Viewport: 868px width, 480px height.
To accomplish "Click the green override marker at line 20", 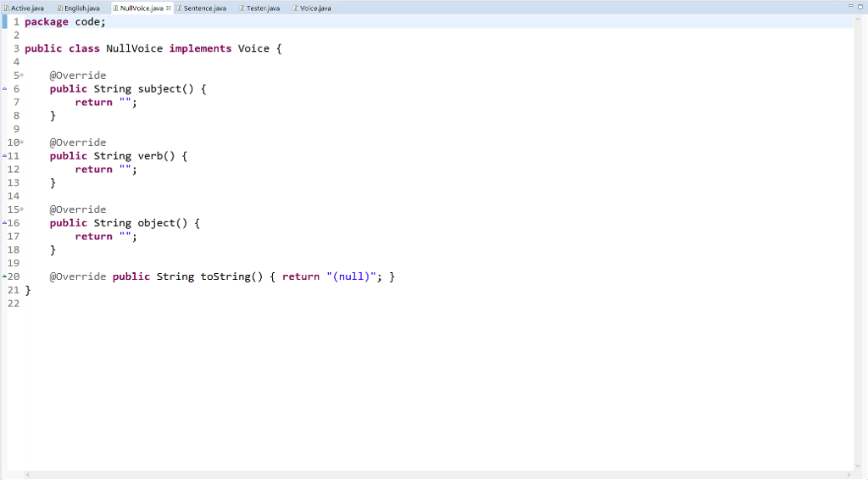I will tap(4, 276).
